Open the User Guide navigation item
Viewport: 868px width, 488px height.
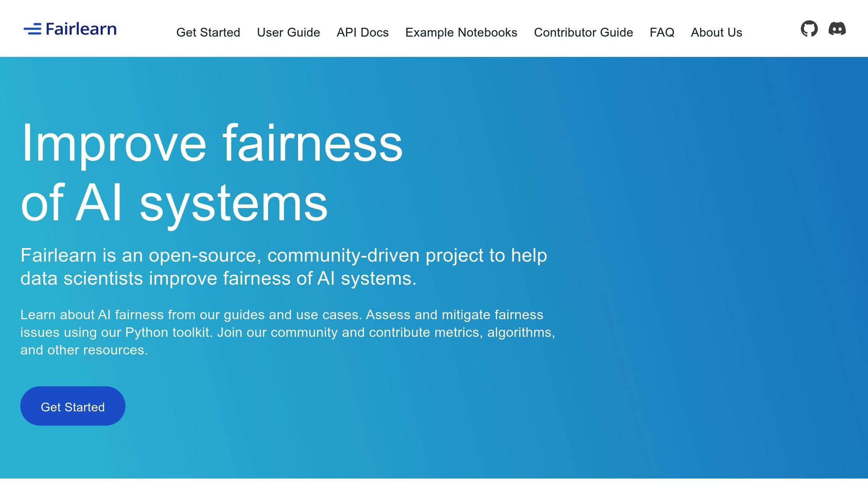289,32
